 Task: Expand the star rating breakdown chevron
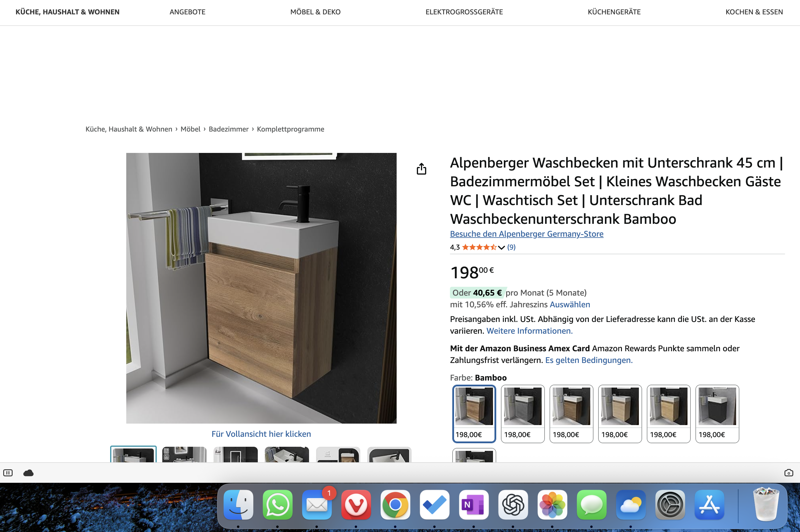pyautogui.click(x=501, y=247)
